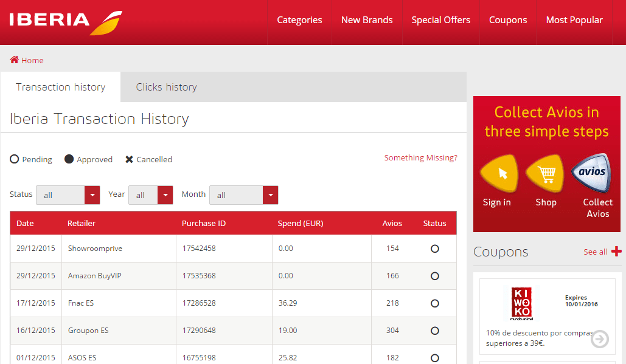Click the status circle in Groupon ES row
Image resolution: width=626 pixels, height=364 pixels.
pos(434,331)
